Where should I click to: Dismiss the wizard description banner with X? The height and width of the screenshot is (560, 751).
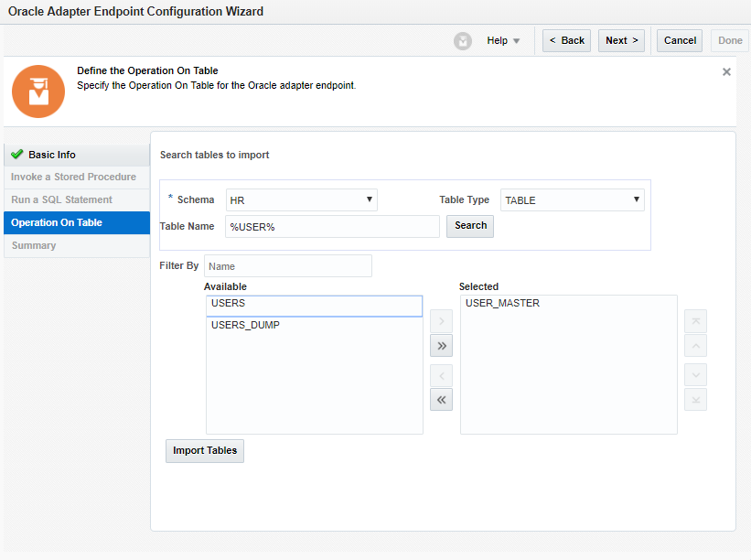[x=726, y=71]
